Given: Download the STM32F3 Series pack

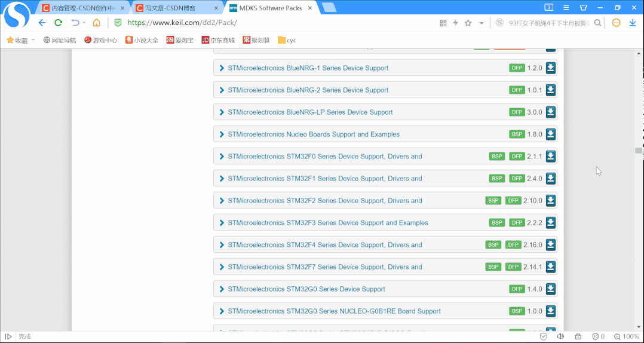Looking at the screenshot, I should click(x=550, y=223).
